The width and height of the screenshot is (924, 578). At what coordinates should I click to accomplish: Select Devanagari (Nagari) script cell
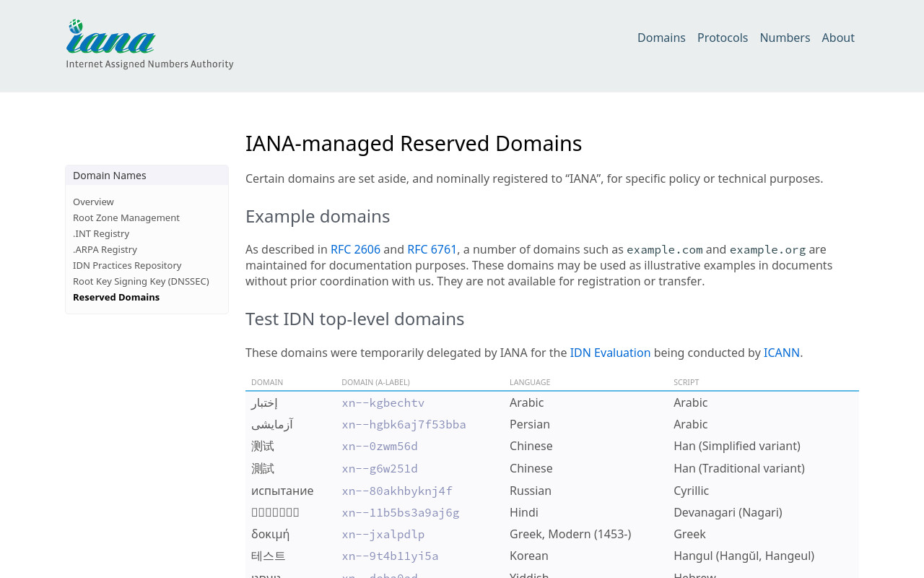(x=728, y=512)
